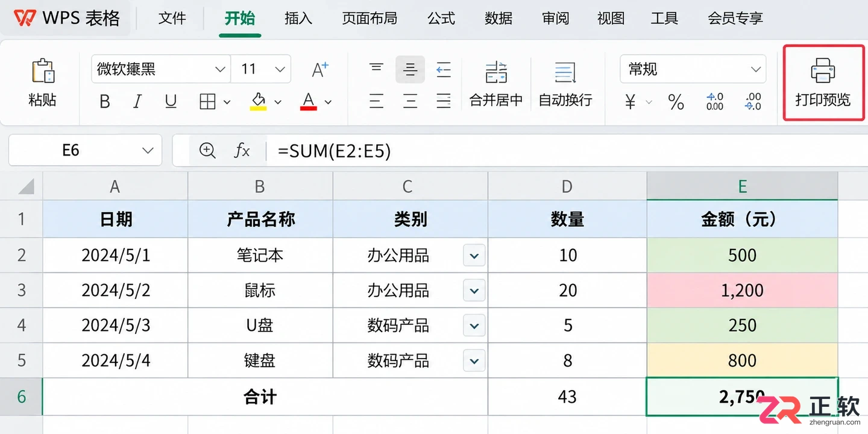Switch to the 公式 tab
The height and width of the screenshot is (434, 868).
click(x=441, y=18)
